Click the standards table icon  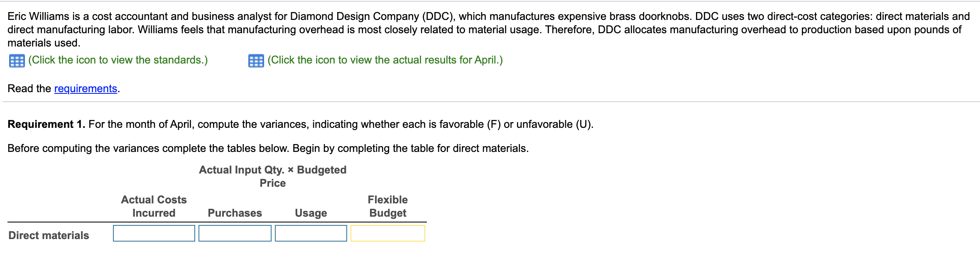[17, 61]
